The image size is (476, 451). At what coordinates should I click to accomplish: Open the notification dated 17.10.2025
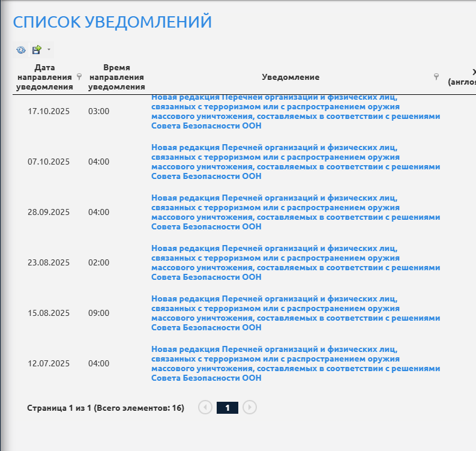point(296,112)
